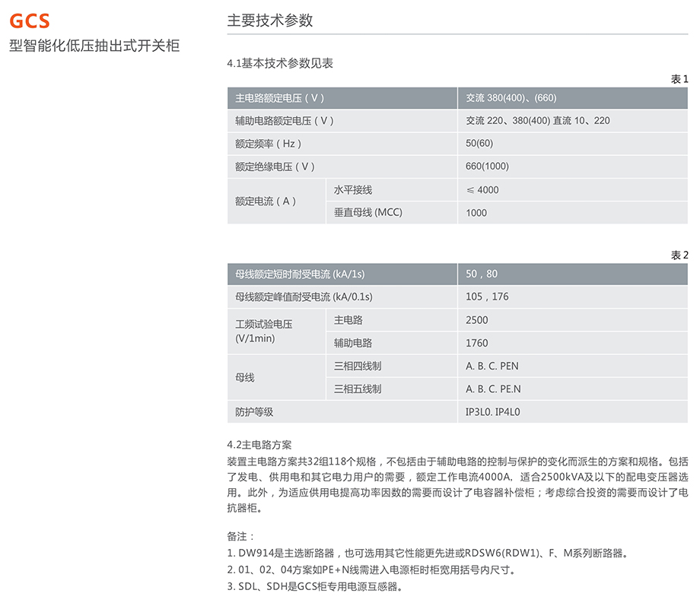Click the 额定频率 (Hz) cell
This screenshot has width=700, height=606.
[x=269, y=144]
